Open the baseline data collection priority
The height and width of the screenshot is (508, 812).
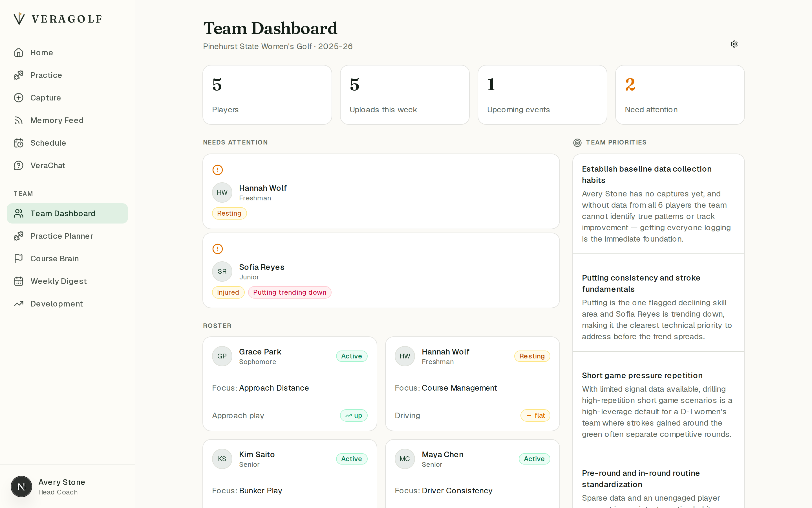658,204
